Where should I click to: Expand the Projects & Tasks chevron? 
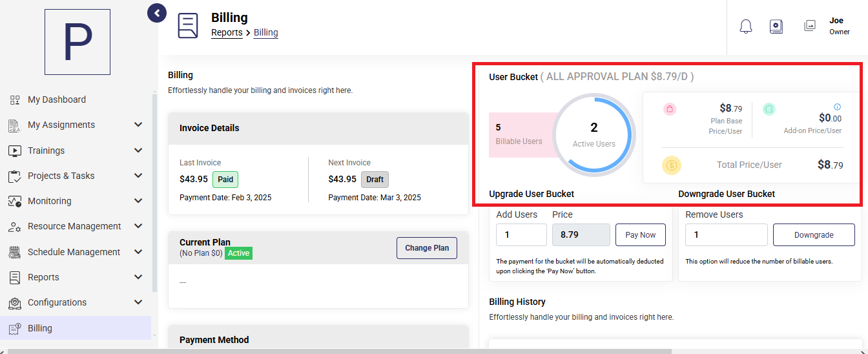[138, 176]
